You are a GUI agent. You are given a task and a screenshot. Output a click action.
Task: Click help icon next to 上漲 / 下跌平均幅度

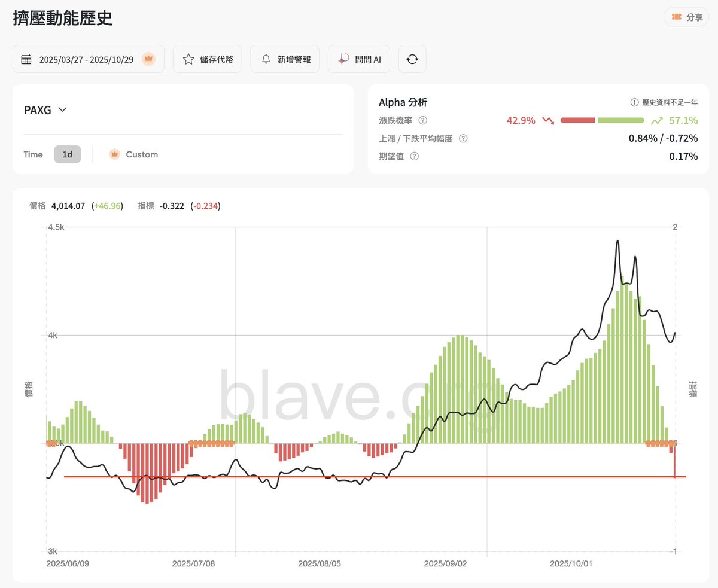click(x=463, y=138)
